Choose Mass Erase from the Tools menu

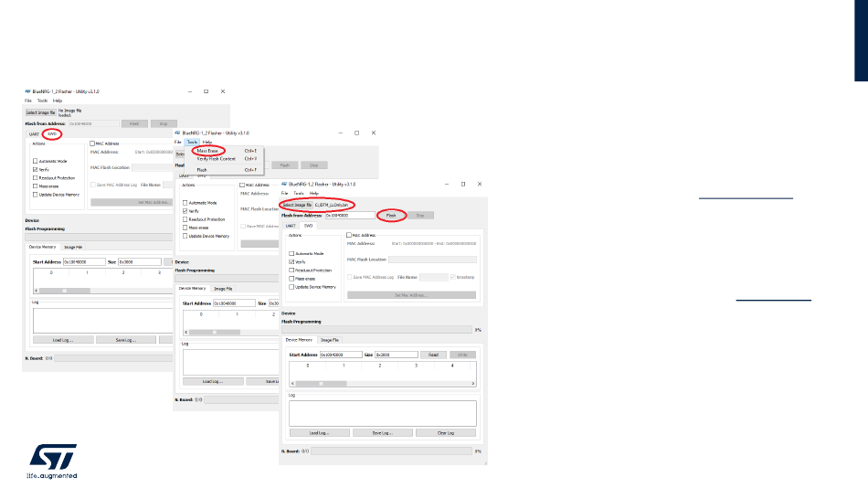pos(207,150)
